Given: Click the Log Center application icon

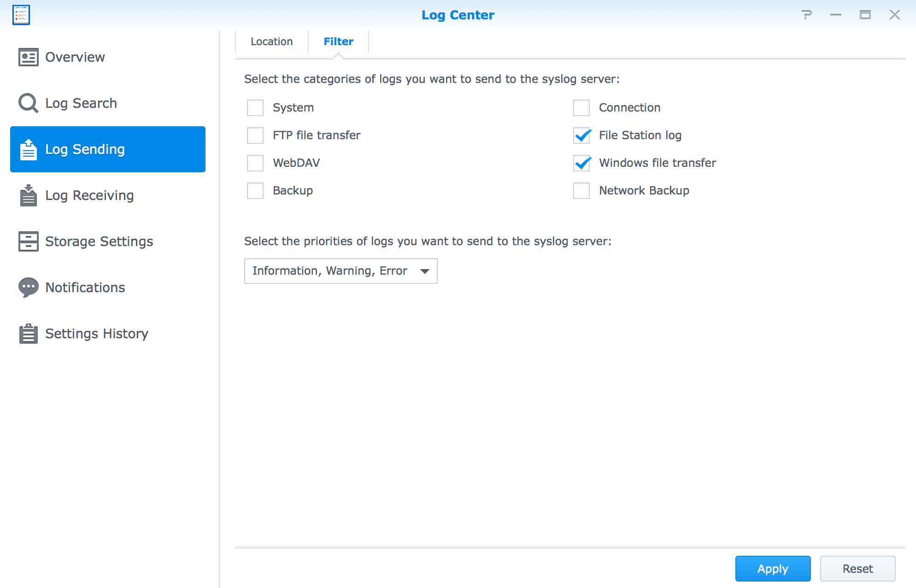Looking at the screenshot, I should pos(21,14).
